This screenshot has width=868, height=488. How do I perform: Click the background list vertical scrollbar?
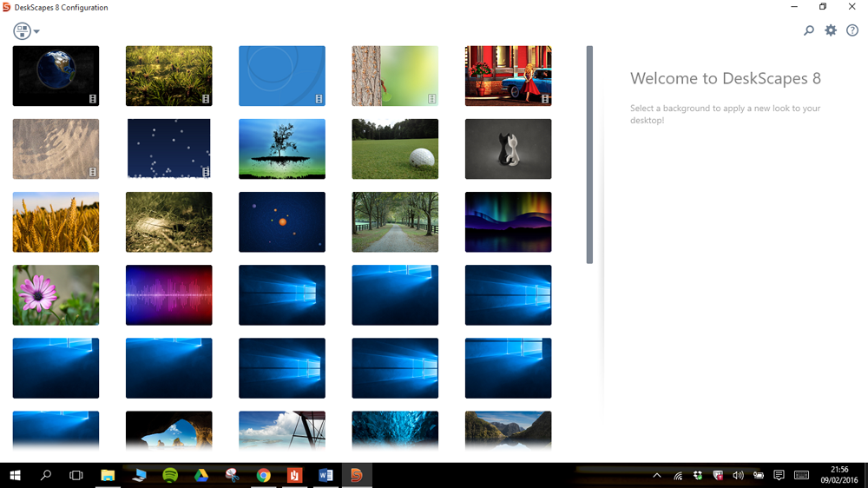(589, 155)
